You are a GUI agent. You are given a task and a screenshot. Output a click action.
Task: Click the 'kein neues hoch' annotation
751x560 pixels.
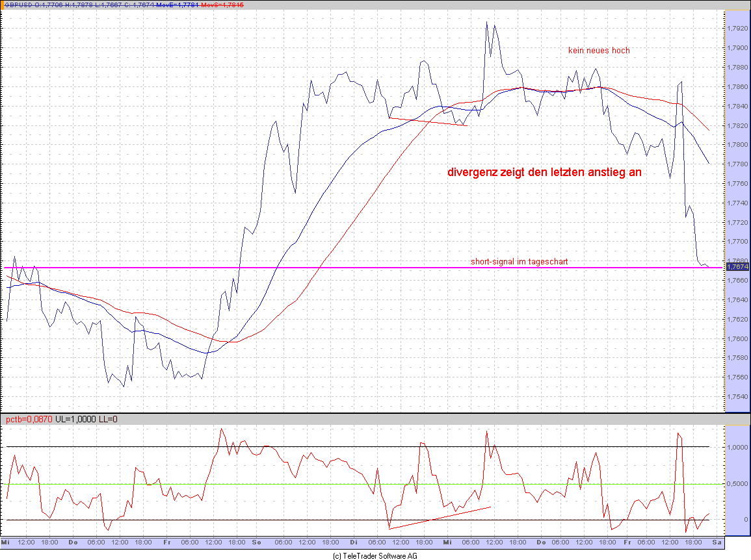[x=599, y=50]
